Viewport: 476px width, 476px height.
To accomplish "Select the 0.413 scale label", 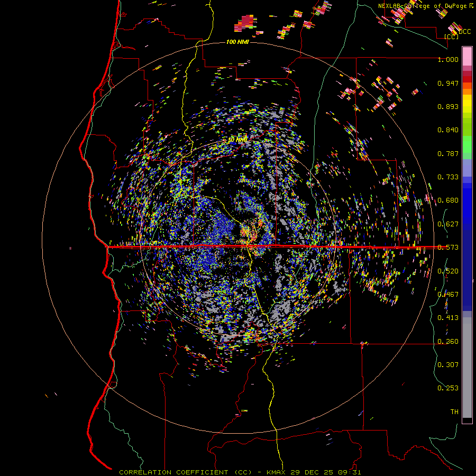I will [x=448, y=318].
